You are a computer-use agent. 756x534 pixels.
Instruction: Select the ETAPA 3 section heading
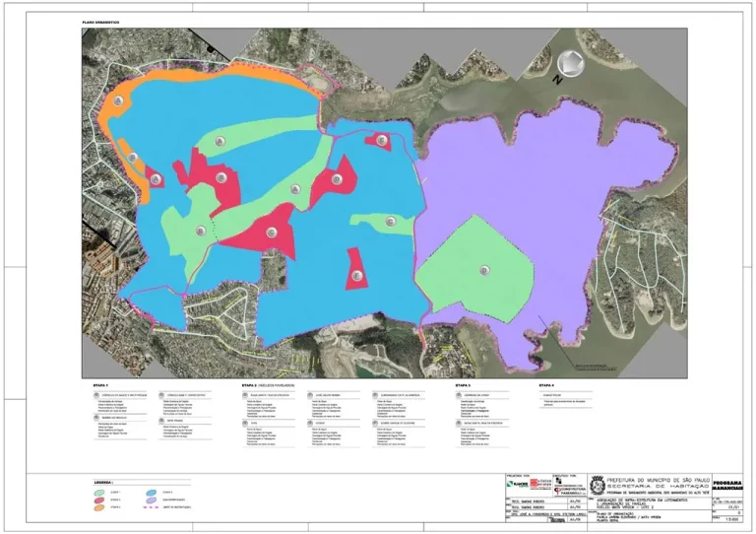[x=464, y=384]
